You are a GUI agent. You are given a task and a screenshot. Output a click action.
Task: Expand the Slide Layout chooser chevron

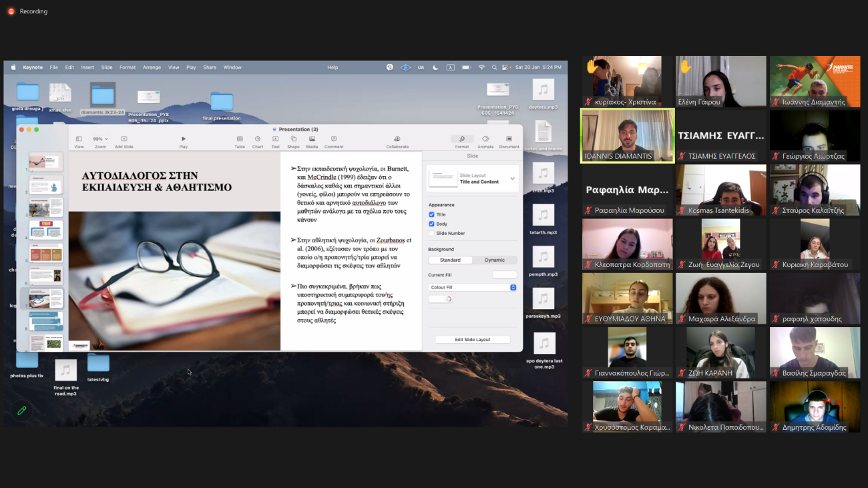512,178
